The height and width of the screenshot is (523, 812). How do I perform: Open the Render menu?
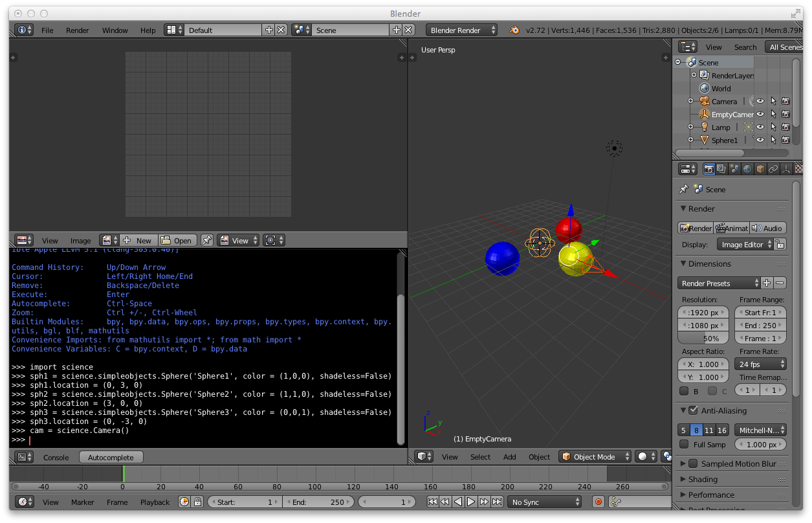coord(78,30)
